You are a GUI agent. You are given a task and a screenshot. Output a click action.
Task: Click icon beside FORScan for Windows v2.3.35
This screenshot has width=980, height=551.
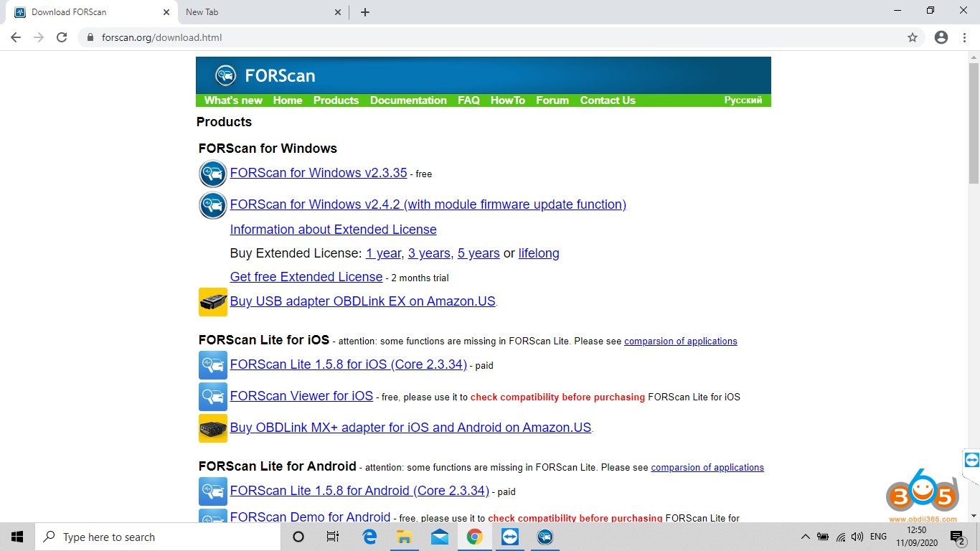(x=213, y=174)
